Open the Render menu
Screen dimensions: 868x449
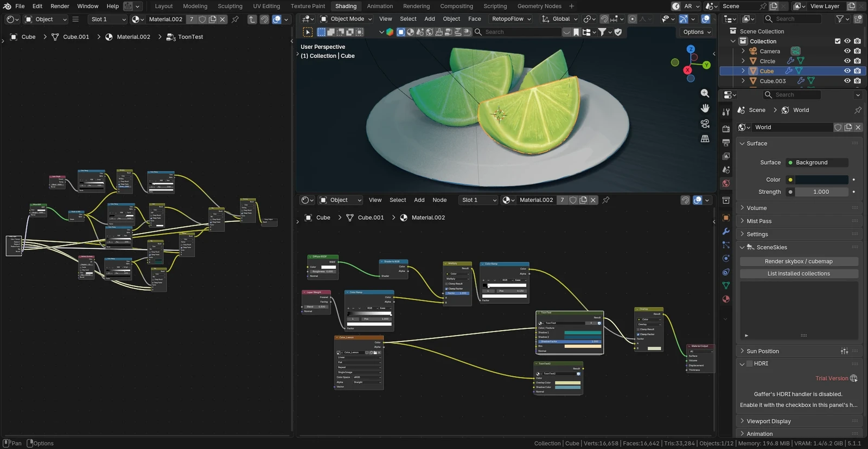coord(60,7)
